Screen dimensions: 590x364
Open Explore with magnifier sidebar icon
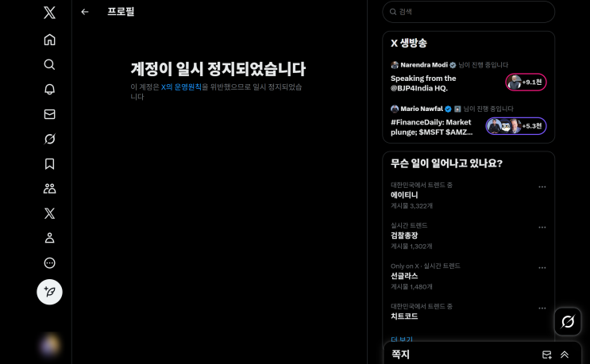[49, 64]
